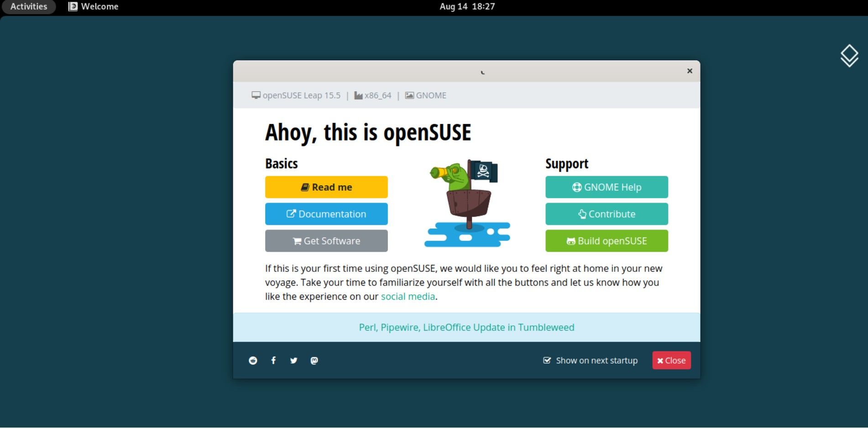Click the Mastodon icon

(x=315, y=360)
